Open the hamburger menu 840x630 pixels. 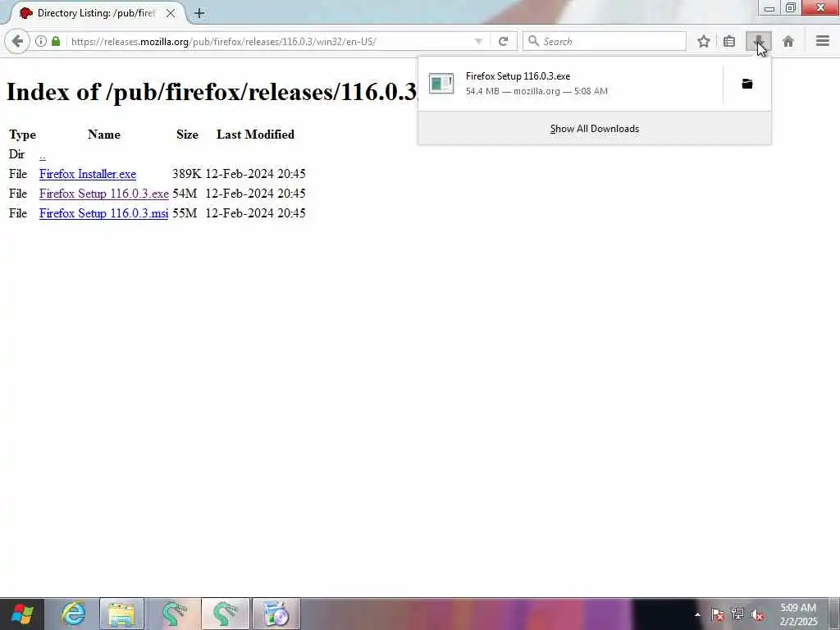click(822, 41)
